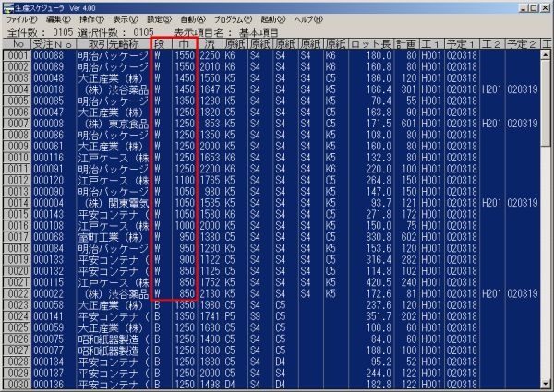Image resolution: width=554 pixels, height=392 pixels.
Task: Click the 流 column header
Action: pos(210,44)
